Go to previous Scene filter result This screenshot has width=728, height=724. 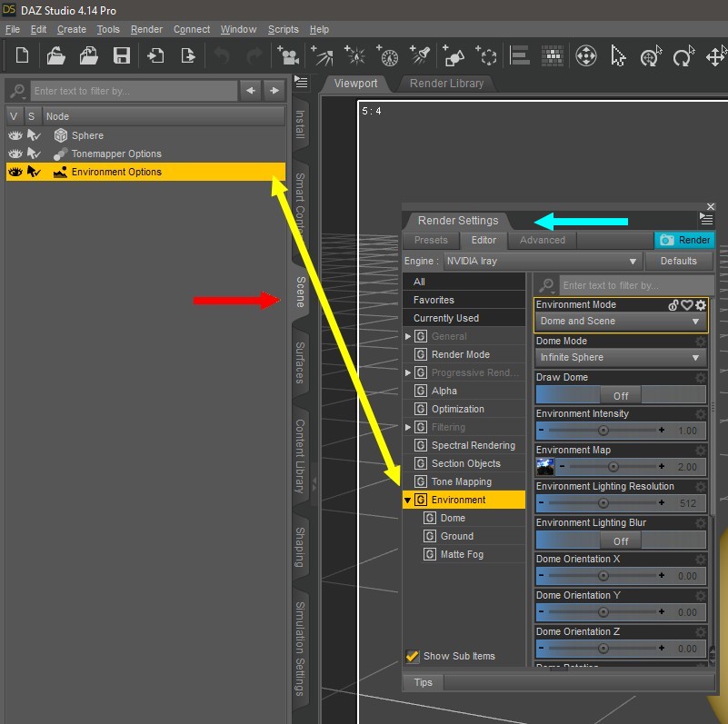(x=251, y=91)
